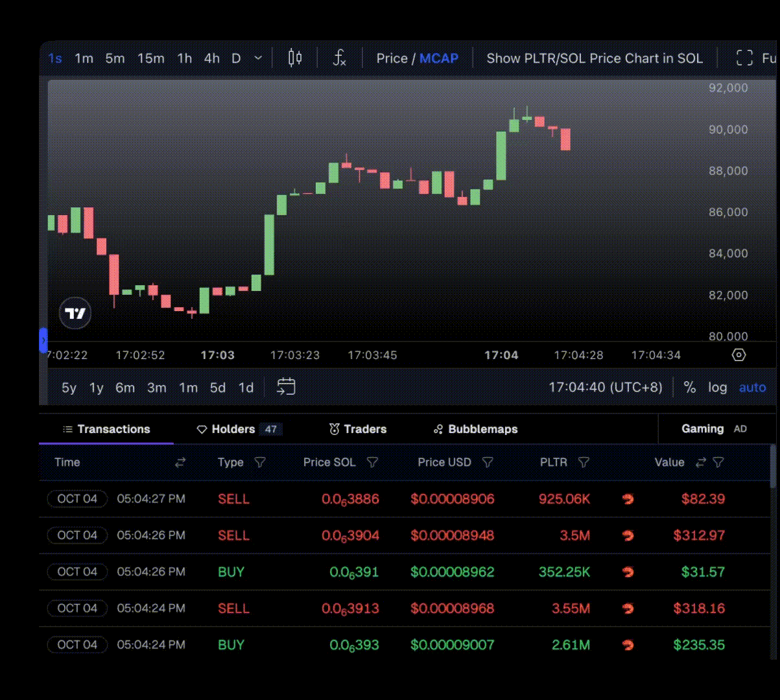Screen dimensions: 780x700
Task: Select the 4h timeframe
Action: (x=212, y=58)
